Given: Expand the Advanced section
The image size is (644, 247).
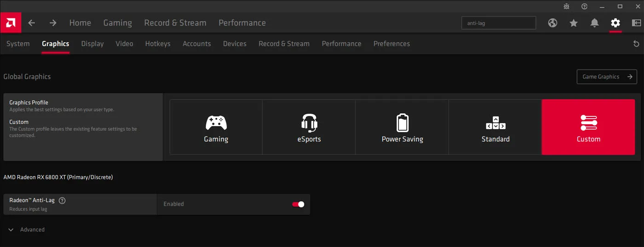Looking at the screenshot, I should (27, 230).
